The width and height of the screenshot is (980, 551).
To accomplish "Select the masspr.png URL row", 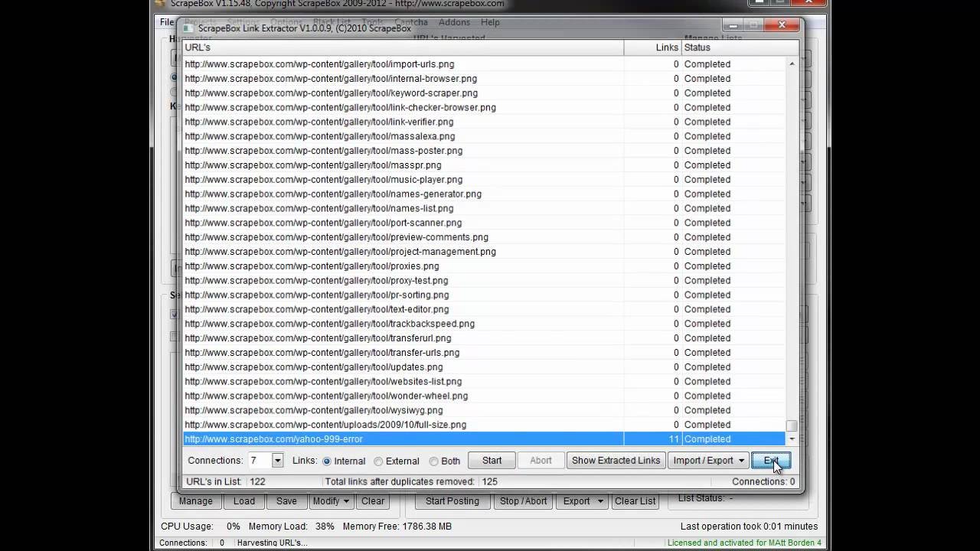I will pos(484,165).
